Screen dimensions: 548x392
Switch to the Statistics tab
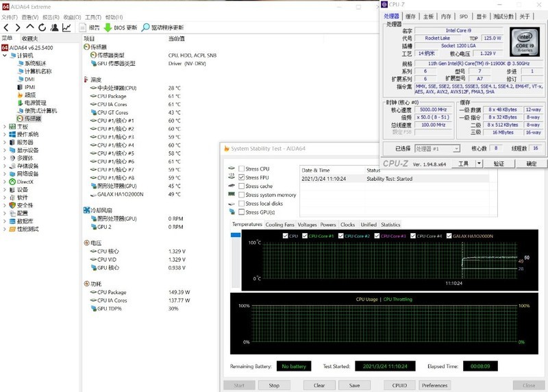pos(390,225)
